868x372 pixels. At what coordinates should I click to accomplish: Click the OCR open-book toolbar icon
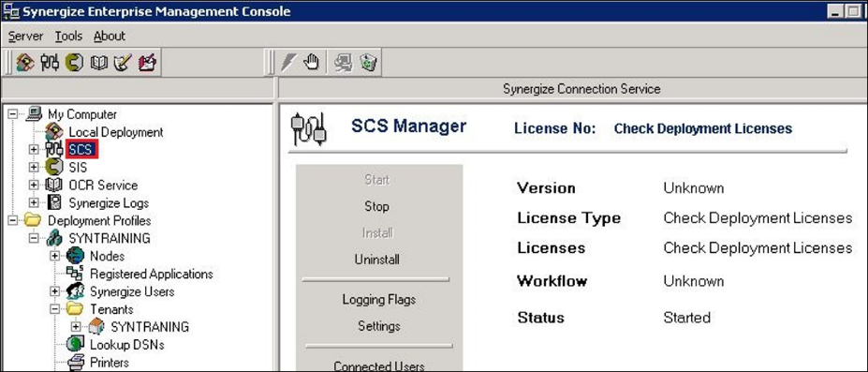[98, 63]
